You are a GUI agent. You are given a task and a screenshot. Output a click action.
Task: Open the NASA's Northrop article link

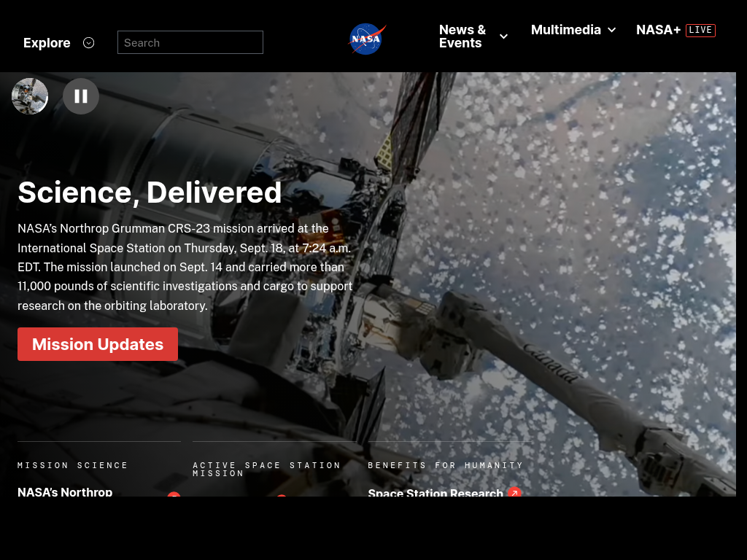click(65, 492)
